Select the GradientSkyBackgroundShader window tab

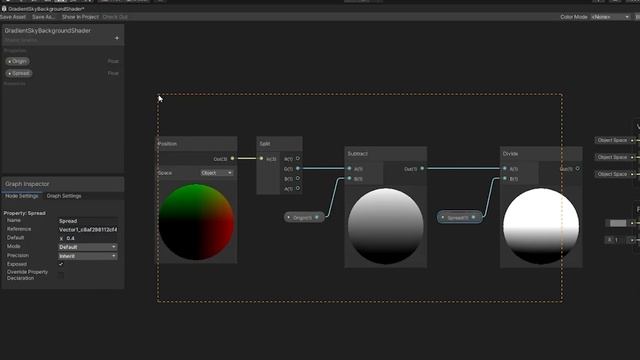click(43, 9)
